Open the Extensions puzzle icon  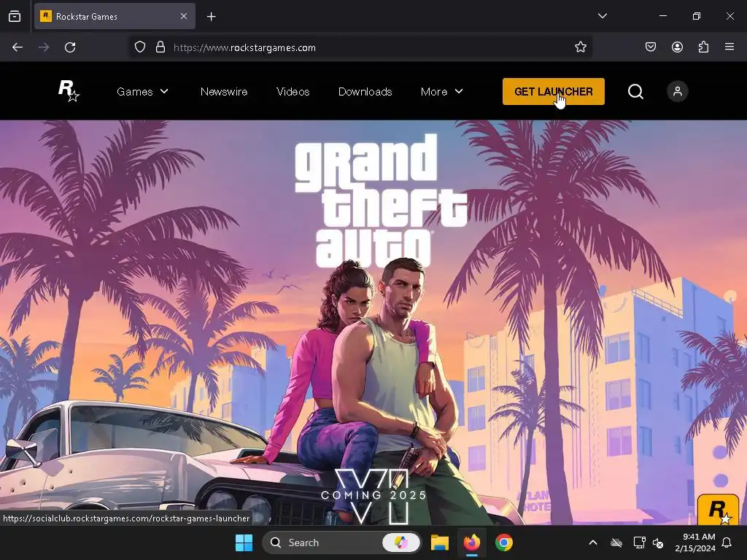point(703,47)
